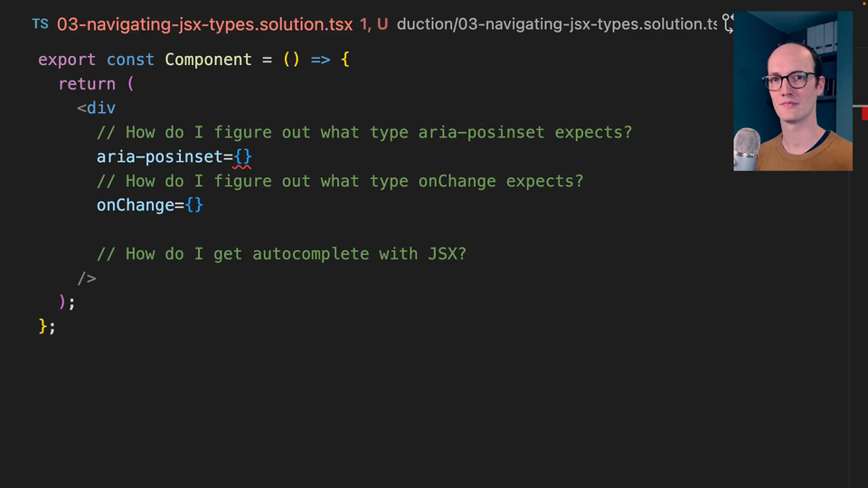This screenshot has width=868, height=488.
Task: Click the presenter webcam thumbnail
Action: [792, 90]
